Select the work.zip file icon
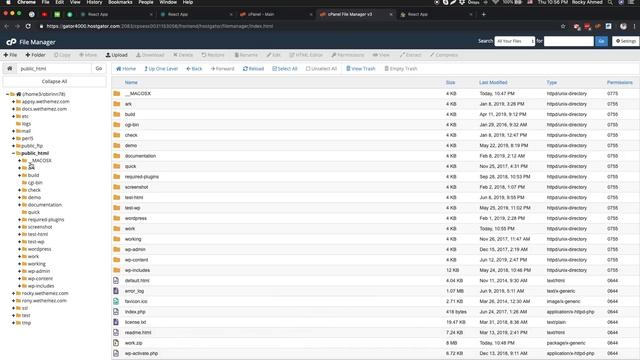This screenshot has height=360, width=640. coord(116,343)
